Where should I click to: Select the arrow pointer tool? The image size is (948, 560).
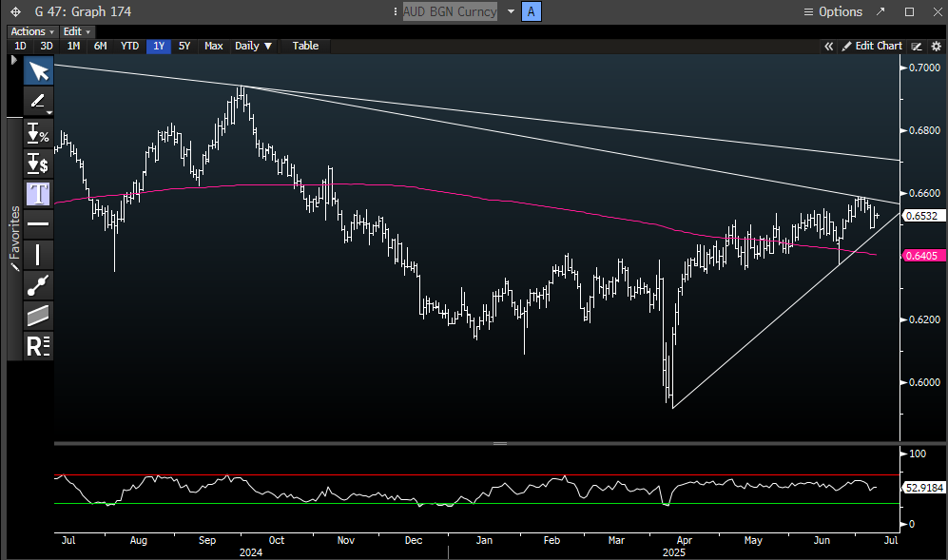point(39,71)
